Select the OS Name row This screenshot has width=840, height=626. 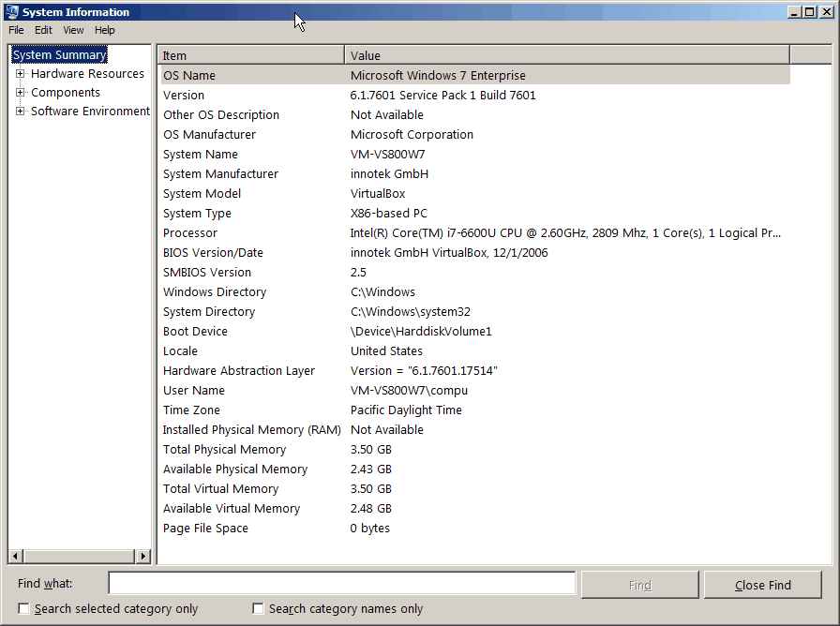(475, 76)
